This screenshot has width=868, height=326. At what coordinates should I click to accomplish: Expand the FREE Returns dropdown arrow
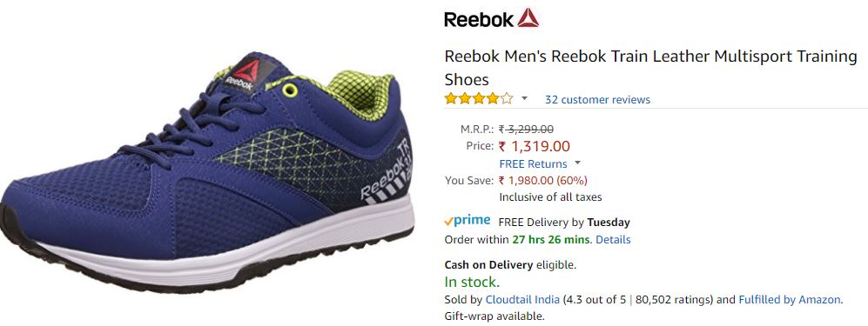(577, 163)
